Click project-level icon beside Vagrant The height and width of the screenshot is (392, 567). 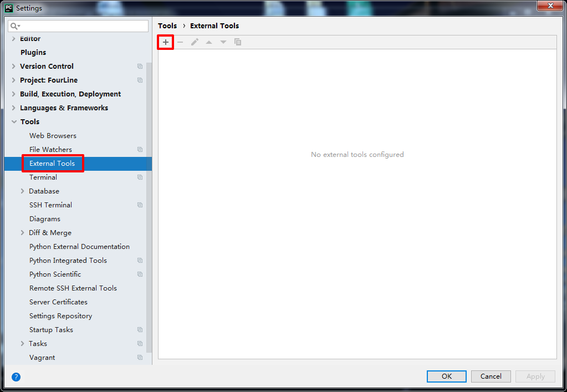coord(140,357)
